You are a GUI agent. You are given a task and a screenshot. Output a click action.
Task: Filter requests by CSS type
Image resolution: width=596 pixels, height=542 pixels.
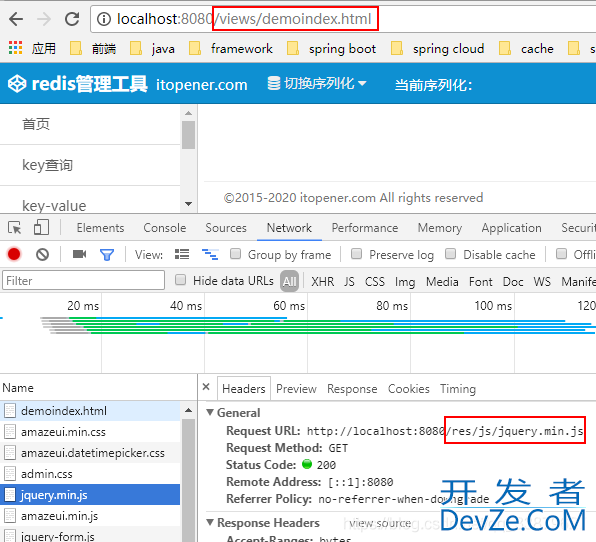(x=375, y=282)
